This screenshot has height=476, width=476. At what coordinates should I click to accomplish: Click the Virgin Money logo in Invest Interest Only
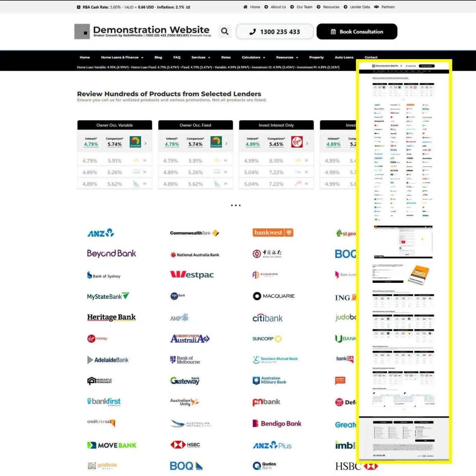coord(297,142)
